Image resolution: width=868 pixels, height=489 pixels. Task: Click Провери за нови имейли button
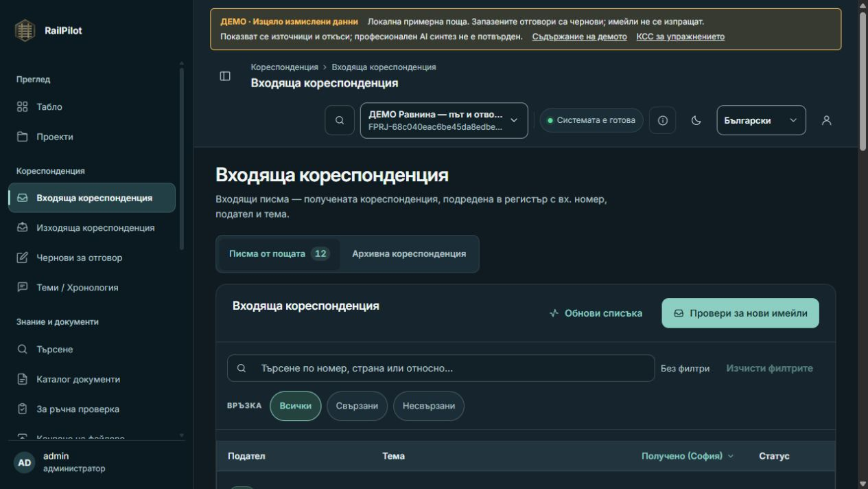tap(740, 313)
